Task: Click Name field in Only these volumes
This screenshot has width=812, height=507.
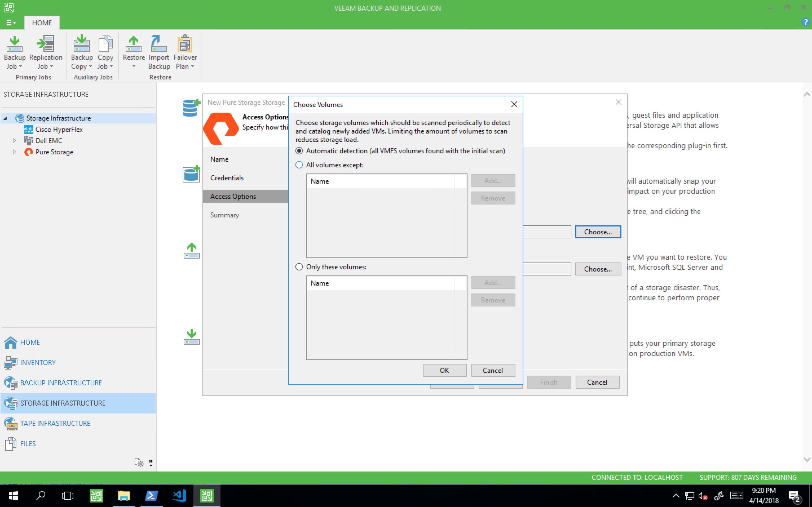Action: tap(381, 283)
